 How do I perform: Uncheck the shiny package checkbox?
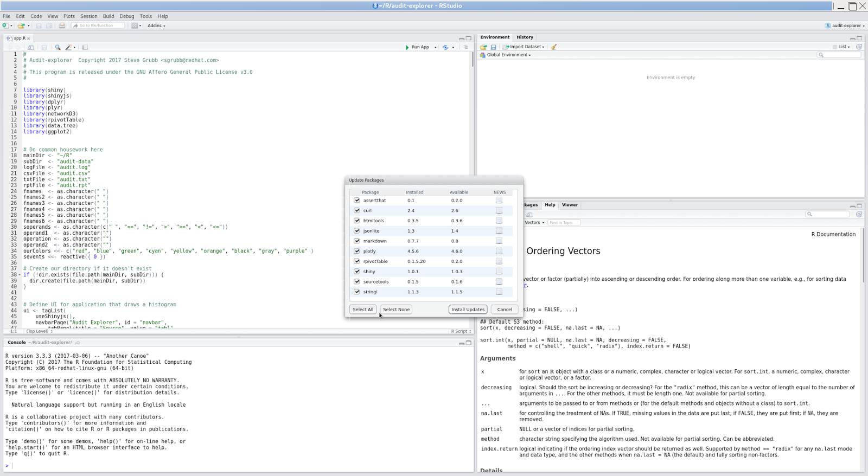(357, 271)
